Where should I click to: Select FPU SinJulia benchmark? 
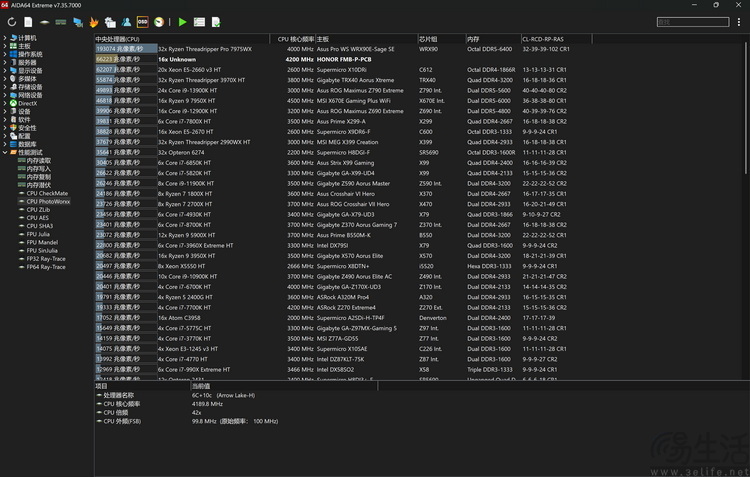coord(42,250)
